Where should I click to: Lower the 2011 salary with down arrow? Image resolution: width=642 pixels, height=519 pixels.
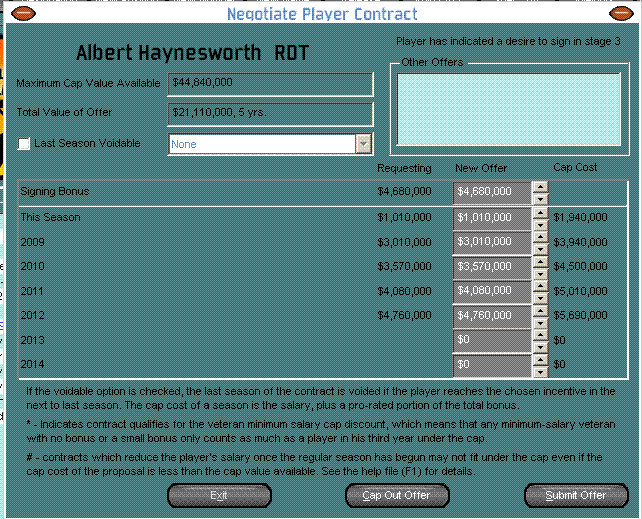point(540,298)
